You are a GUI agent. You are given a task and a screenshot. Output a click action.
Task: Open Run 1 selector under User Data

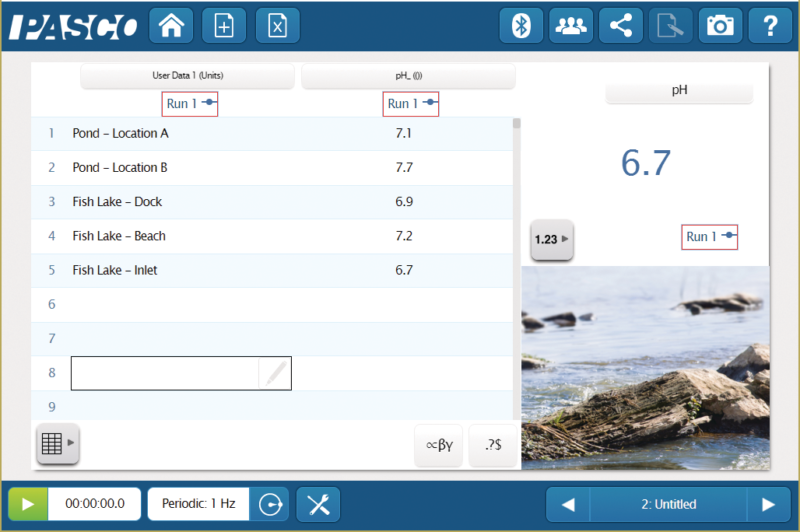[190, 104]
